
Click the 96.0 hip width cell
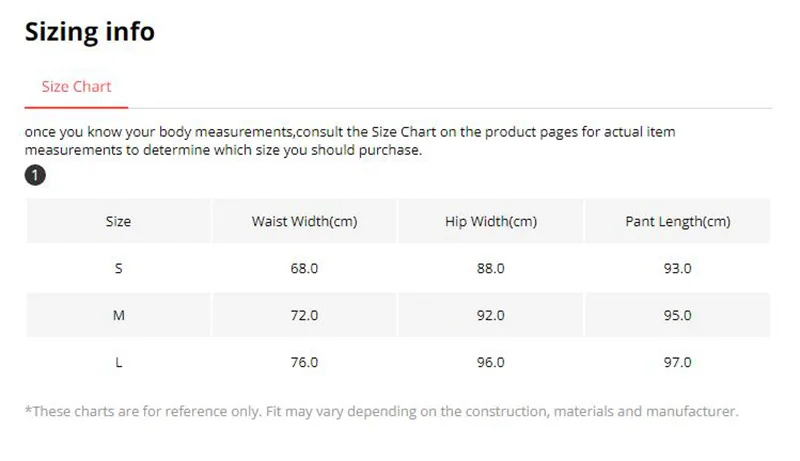click(491, 363)
